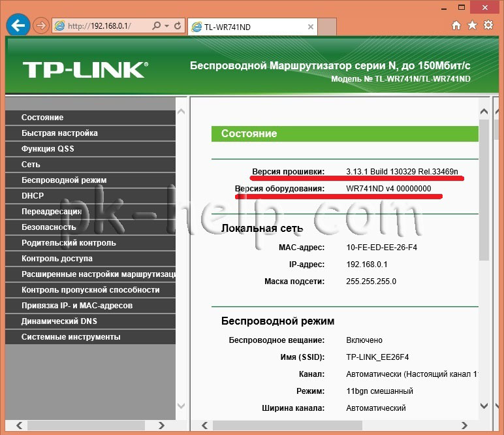Viewport: 504px width, 435px height.
Task: Open Функция QSS menu item
Action: click(x=90, y=149)
